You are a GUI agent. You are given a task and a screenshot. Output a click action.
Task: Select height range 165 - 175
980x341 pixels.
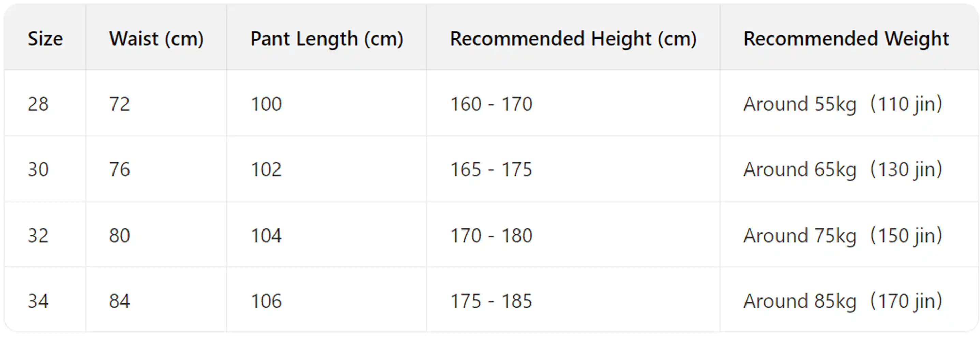tap(491, 169)
